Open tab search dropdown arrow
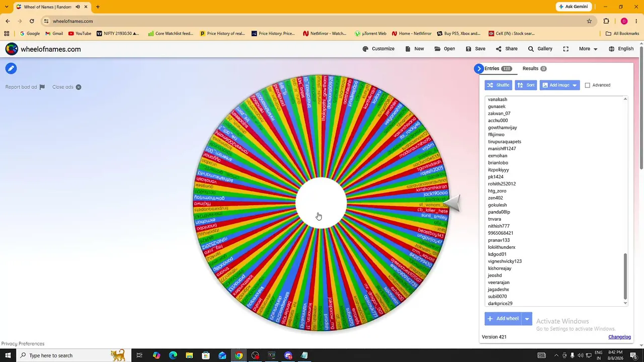Screen dimensions: 644x362 pos(6,7)
